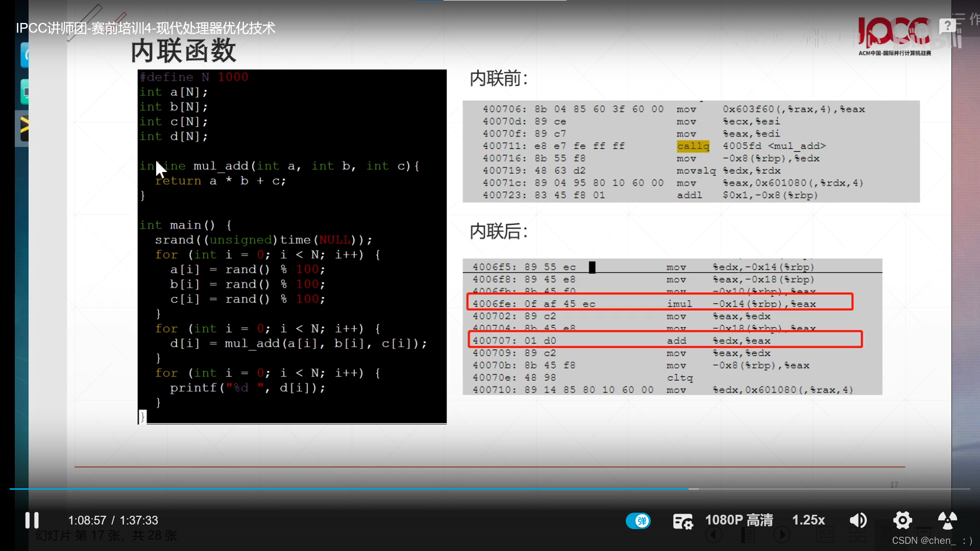Open player settings gear icon

click(902, 520)
